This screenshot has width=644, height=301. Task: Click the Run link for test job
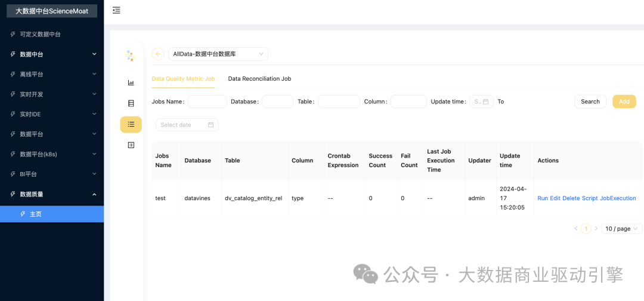(x=542, y=198)
